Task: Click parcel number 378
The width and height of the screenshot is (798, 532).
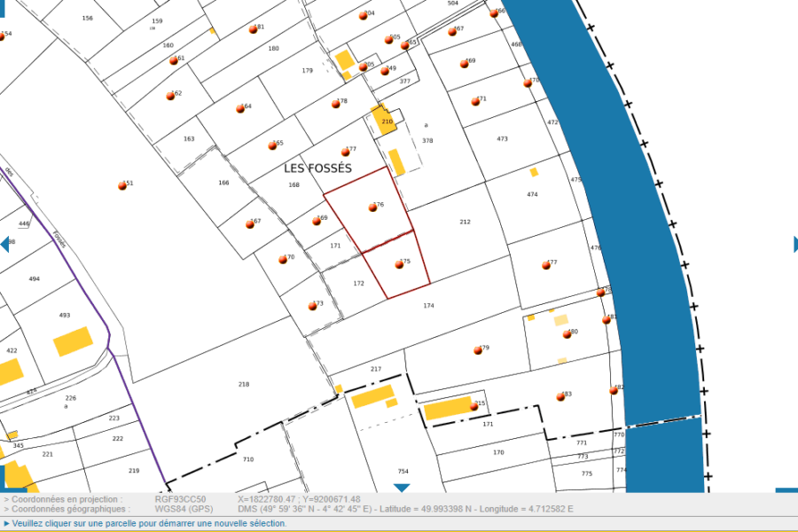Action: [427, 141]
